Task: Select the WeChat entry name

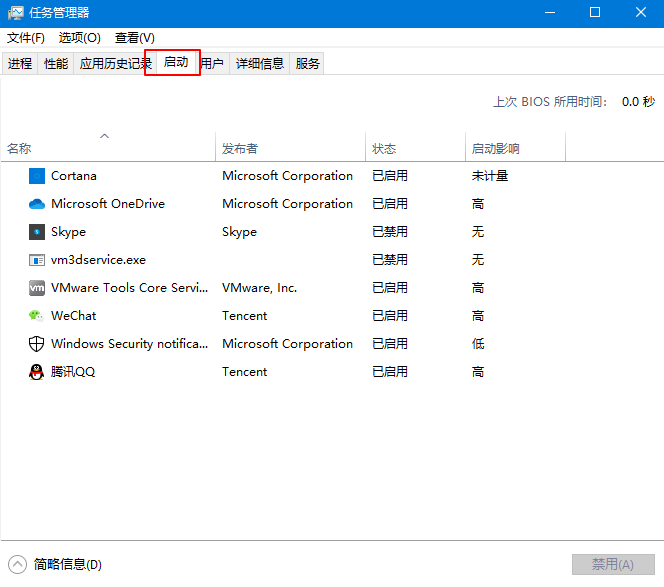Action: (x=74, y=316)
